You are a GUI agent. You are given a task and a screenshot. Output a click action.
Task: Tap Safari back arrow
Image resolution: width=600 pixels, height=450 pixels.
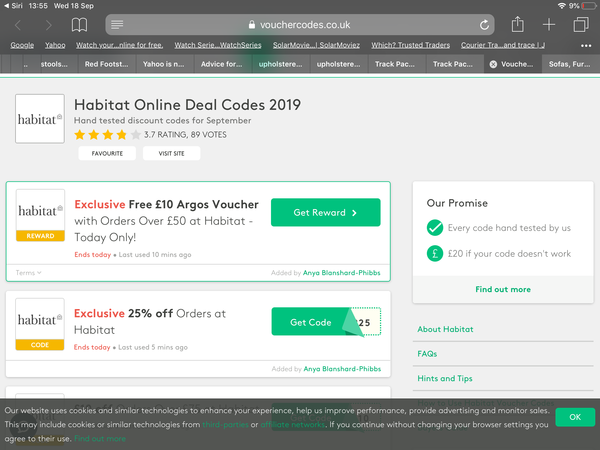pyautogui.click(x=18, y=25)
